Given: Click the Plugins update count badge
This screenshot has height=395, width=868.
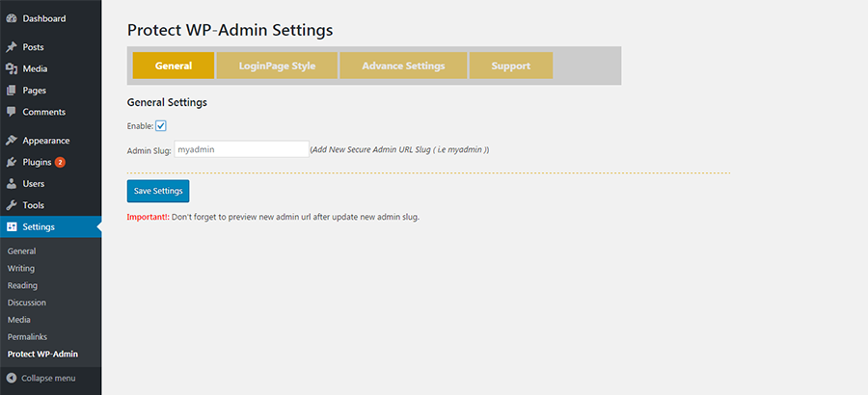Looking at the screenshot, I should [x=60, y=163].
